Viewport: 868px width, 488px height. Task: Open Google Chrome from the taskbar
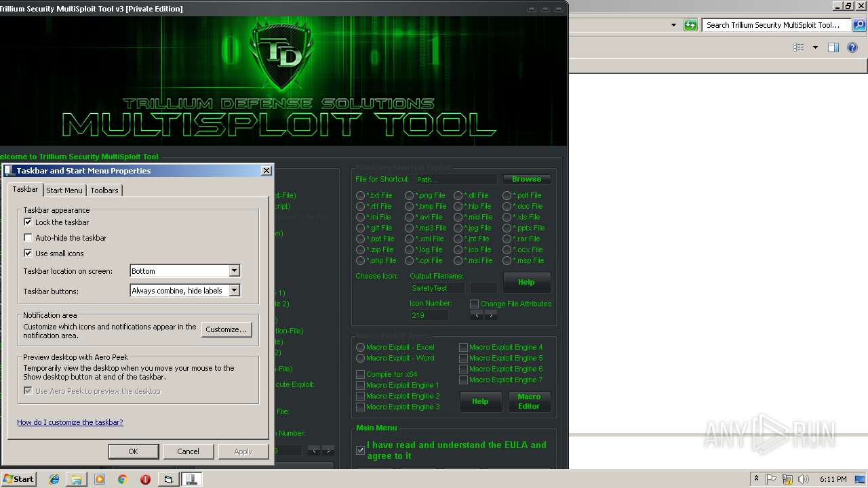(122, 479)
